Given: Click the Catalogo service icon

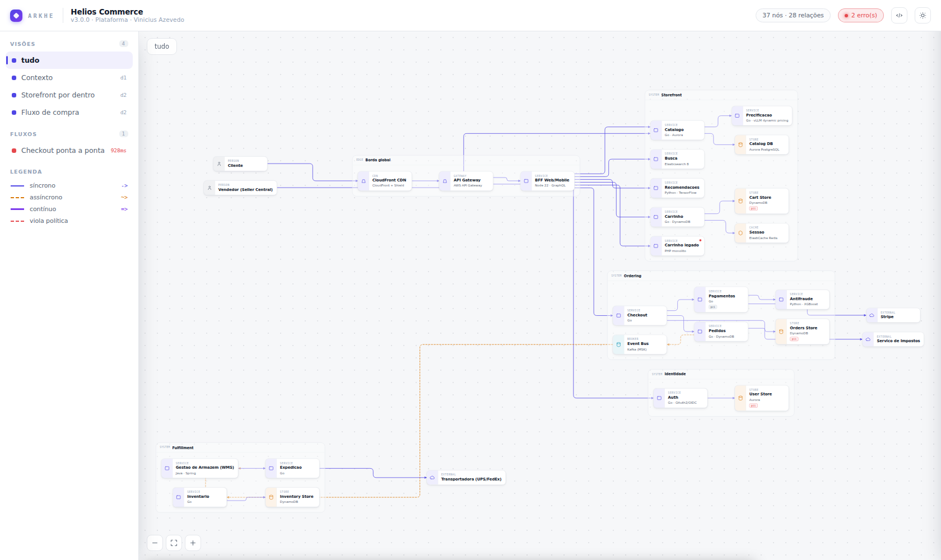Looking at the screenshot, I should (x=656, y=130).
